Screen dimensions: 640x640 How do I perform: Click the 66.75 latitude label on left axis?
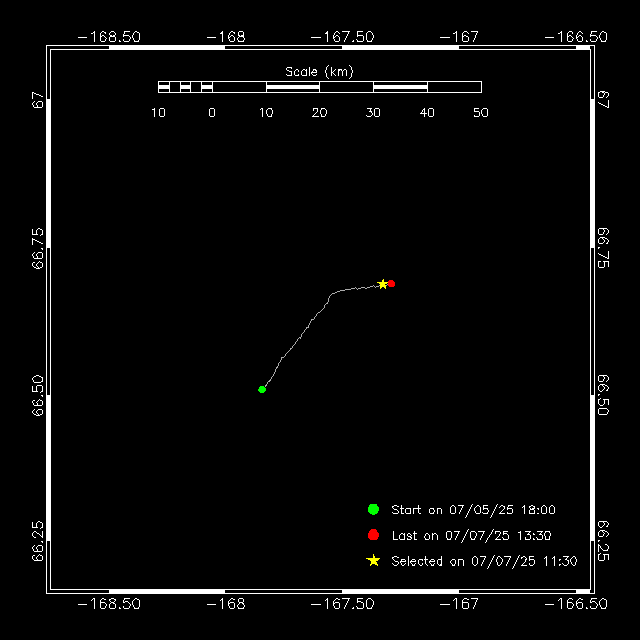[37, 247]
